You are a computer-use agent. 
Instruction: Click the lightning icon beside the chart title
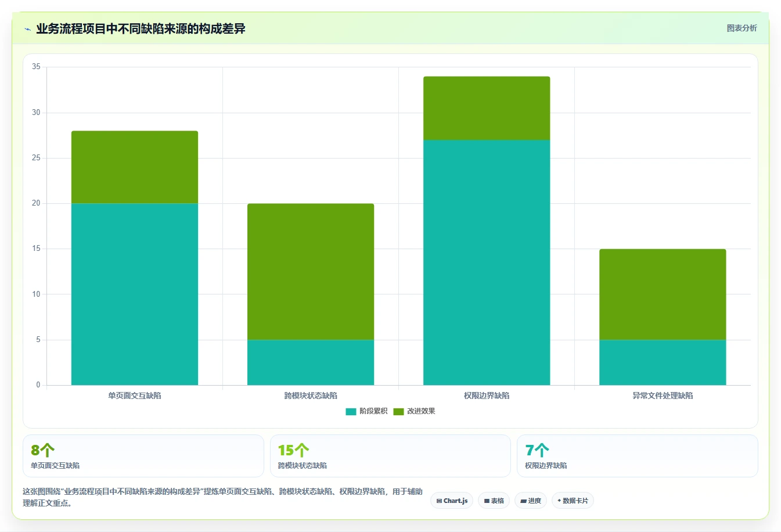pyautogui.click(x=27, y=29)
